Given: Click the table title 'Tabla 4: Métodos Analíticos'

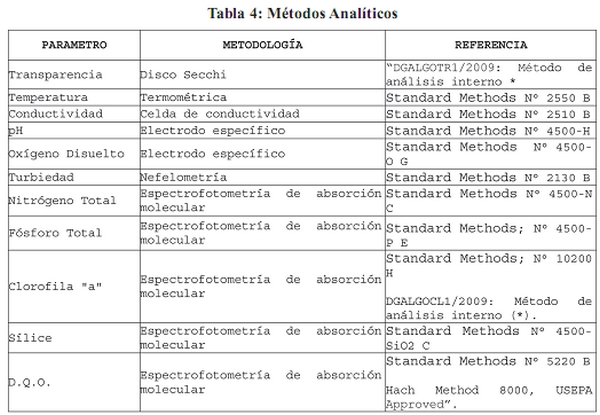Looking at the screenshot, I should point(301,14).
